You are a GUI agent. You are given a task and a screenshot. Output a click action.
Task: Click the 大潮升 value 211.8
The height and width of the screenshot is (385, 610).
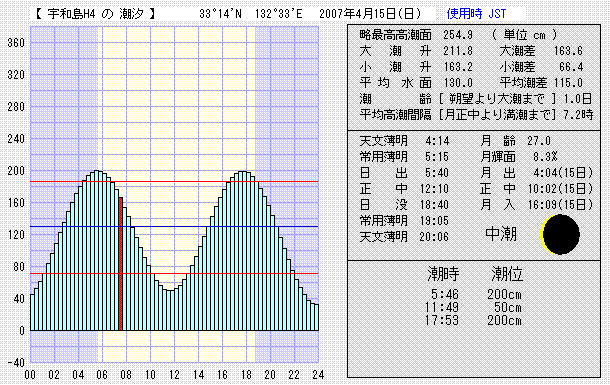click(x=458, y=51)
